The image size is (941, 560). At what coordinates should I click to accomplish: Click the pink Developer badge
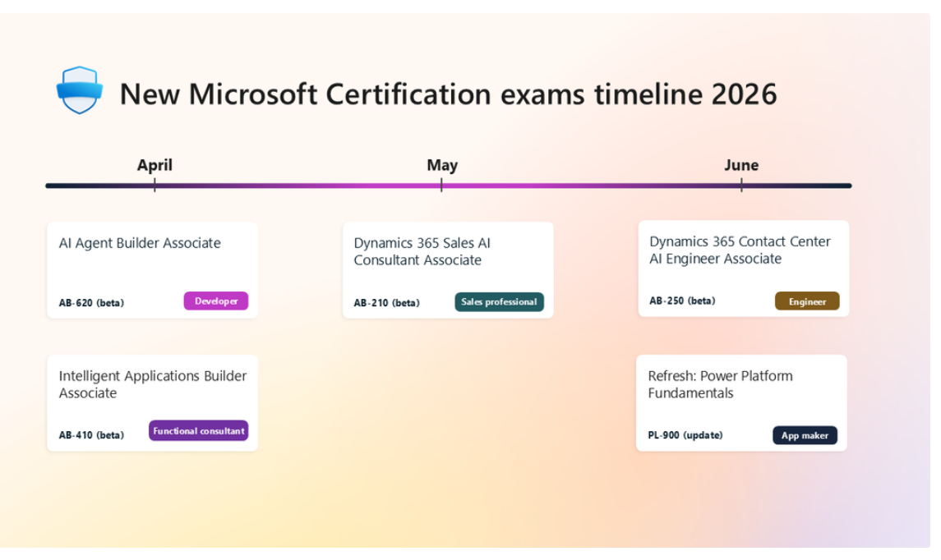pyautogui.click(x=215, y=301)
